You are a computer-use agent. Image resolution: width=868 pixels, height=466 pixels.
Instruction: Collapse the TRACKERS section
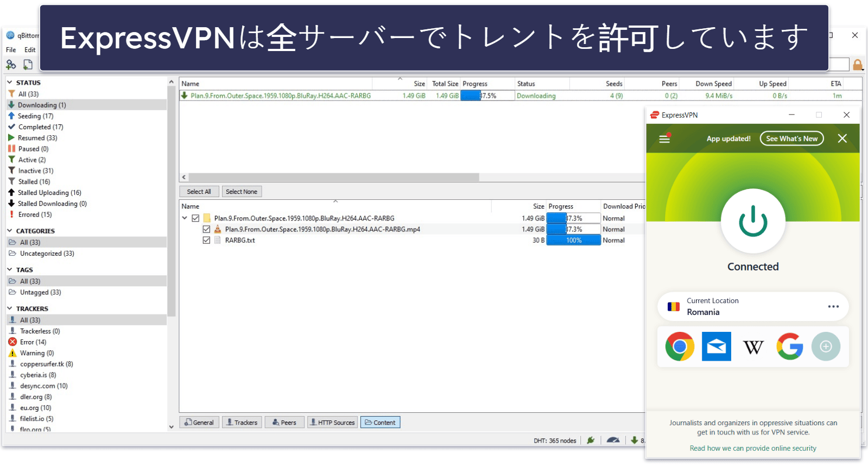[10, 308]
